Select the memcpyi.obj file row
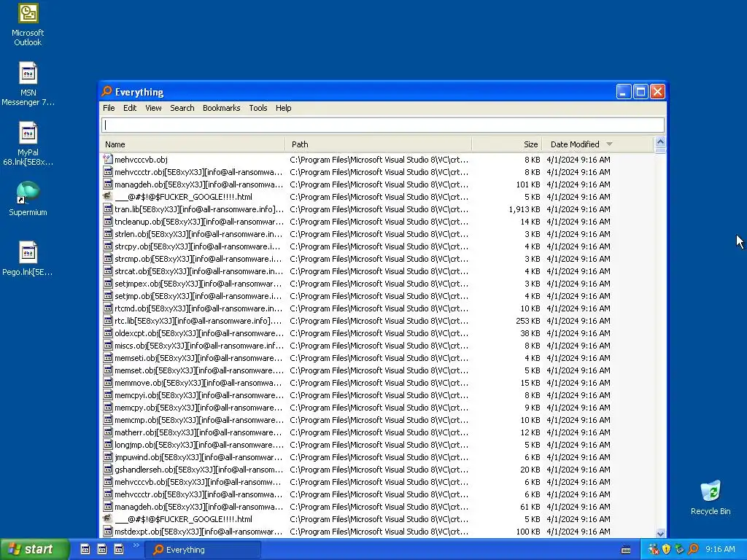Viewport: 747px width, 560px height. pos(378,394)
